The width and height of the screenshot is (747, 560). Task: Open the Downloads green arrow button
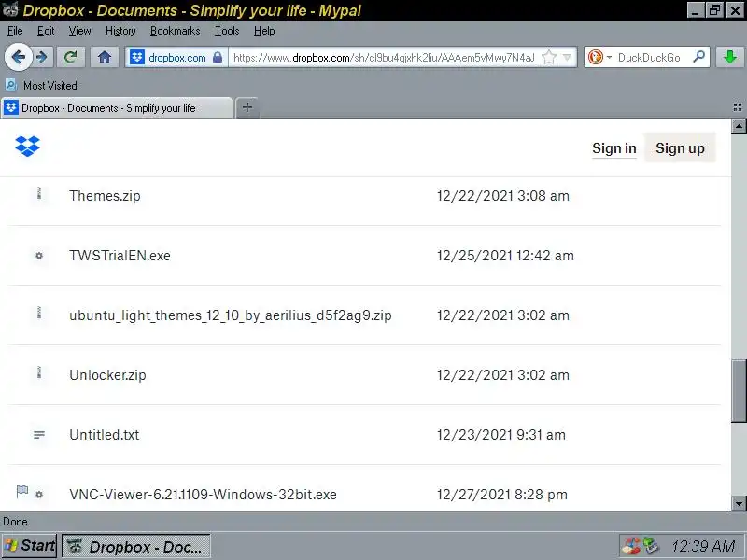[729, 58]
